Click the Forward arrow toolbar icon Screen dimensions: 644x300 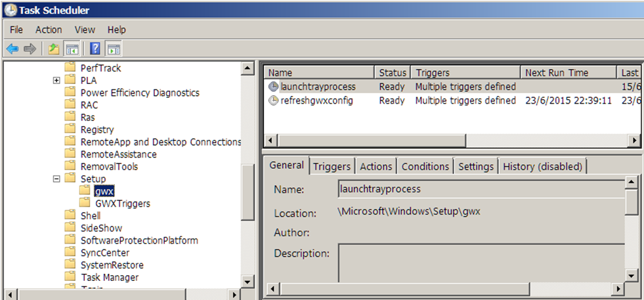coord(29,49)
